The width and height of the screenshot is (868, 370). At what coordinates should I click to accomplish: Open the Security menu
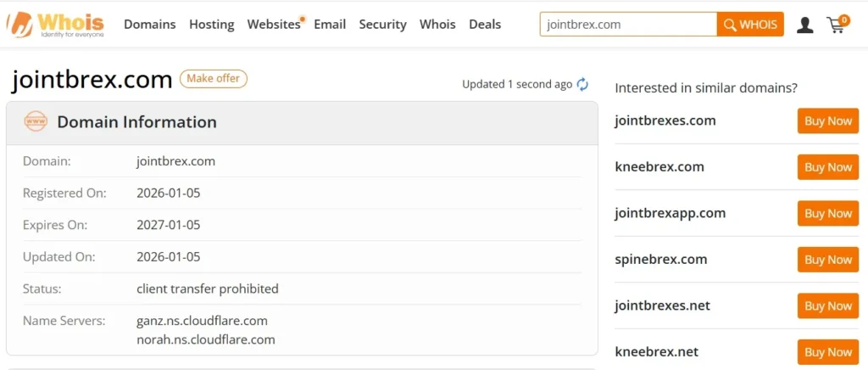382,25
